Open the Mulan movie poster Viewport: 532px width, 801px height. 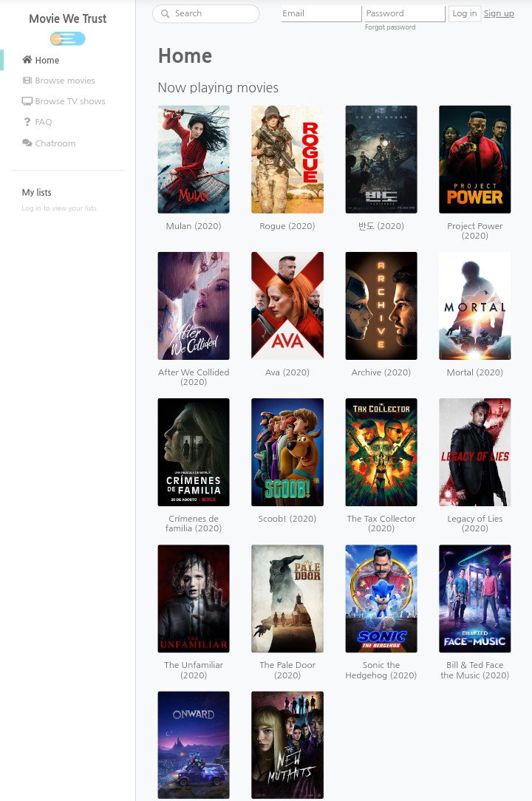pyautogui.click(x=194, y=160)
